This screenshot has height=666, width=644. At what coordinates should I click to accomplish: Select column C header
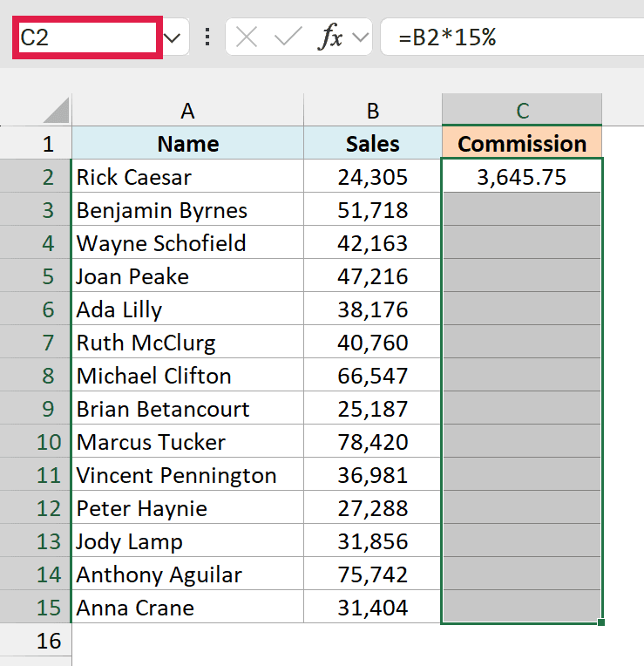(522, 111)
